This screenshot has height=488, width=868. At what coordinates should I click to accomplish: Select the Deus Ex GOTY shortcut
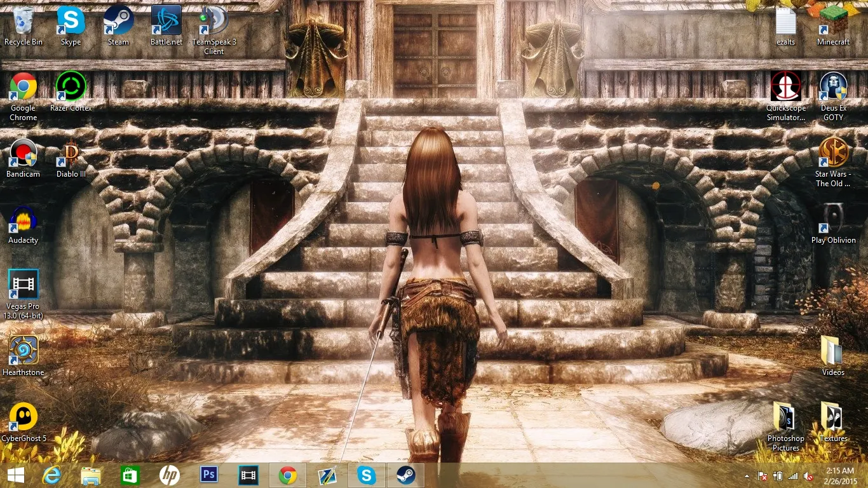coord(833,97)
